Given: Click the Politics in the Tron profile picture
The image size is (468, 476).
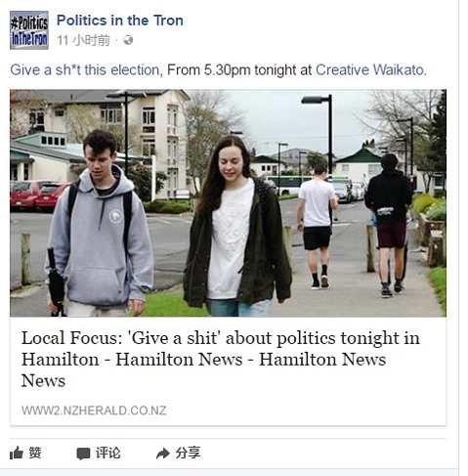Looking at the screenshot, I should click(x=29, y=30).
